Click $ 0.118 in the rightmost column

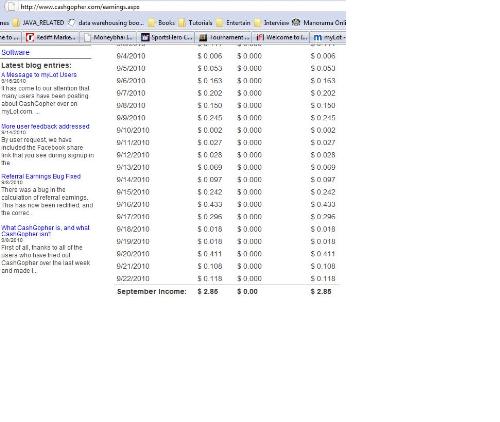[x=323, y=279]
